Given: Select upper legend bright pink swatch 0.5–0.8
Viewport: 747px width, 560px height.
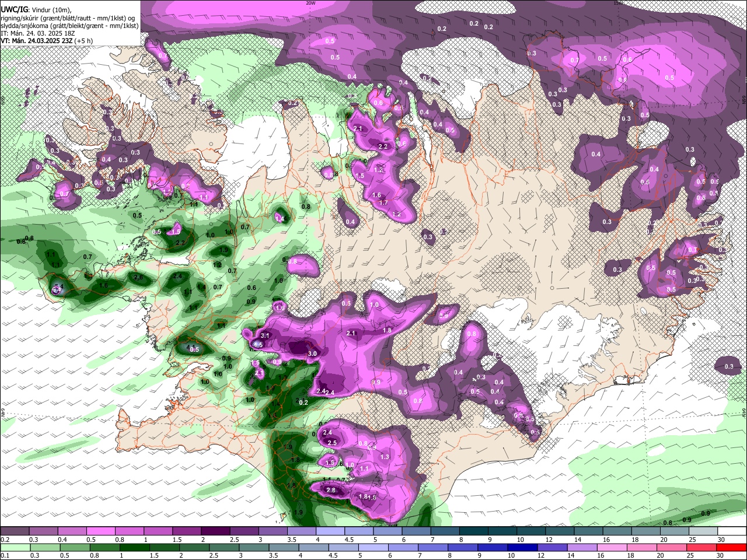Looking at the screenshot, I should (100, 531).
